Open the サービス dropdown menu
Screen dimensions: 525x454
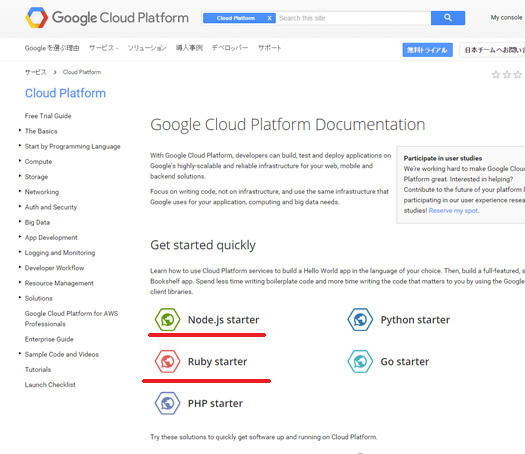click(104, 48)
